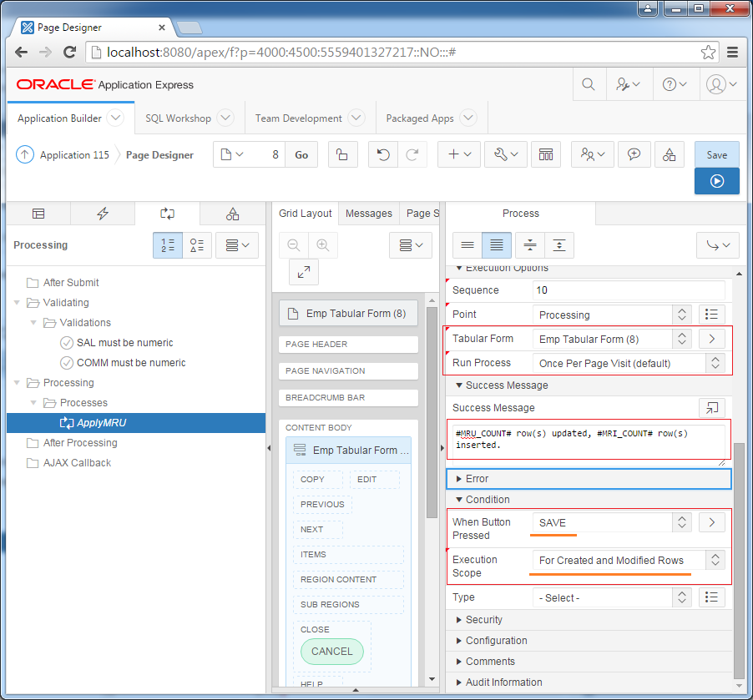The height and width of the screenshot is (700, 753).
Task: Expand all property groups
Action: pos(559,245)
